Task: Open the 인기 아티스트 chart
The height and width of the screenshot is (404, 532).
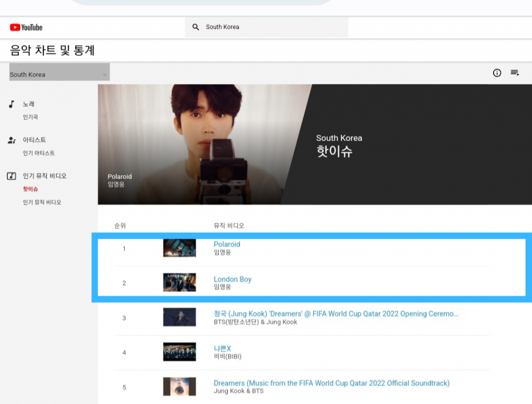Action: click(x=38, y=153)
